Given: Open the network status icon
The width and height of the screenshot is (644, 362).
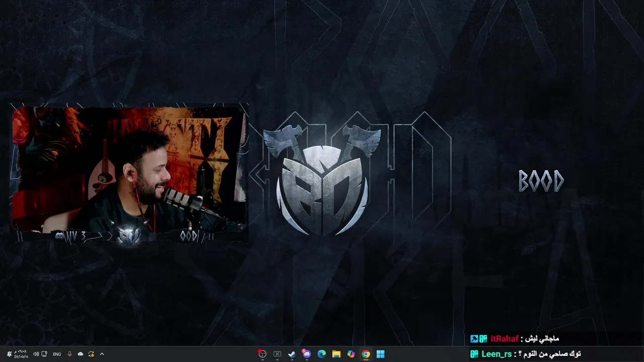Looking at the screenshot, I should [x=44, y=354].
